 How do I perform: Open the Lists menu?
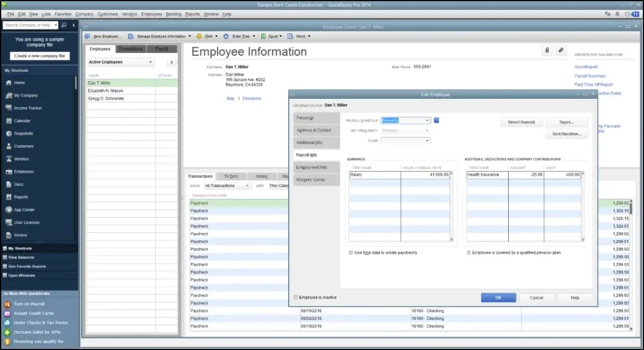click(46, 14)
